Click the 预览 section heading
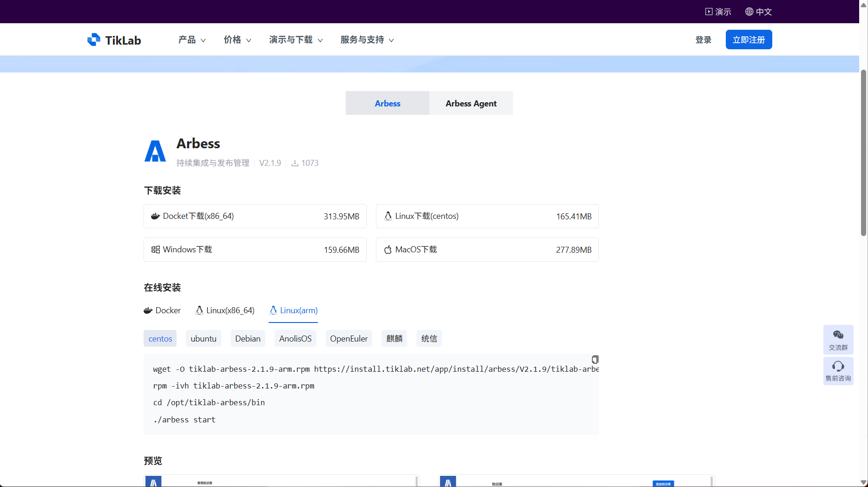868x487 pixels. (153, 461)
